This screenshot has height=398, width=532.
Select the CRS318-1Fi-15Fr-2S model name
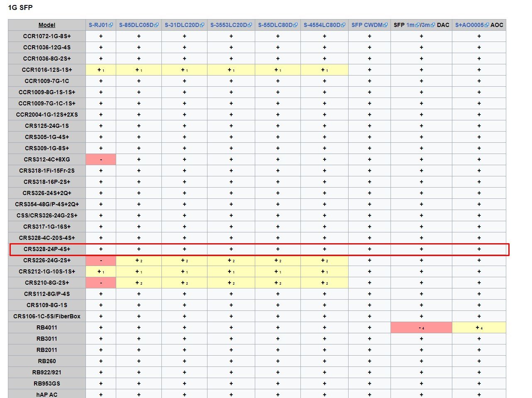click(47, 171)
